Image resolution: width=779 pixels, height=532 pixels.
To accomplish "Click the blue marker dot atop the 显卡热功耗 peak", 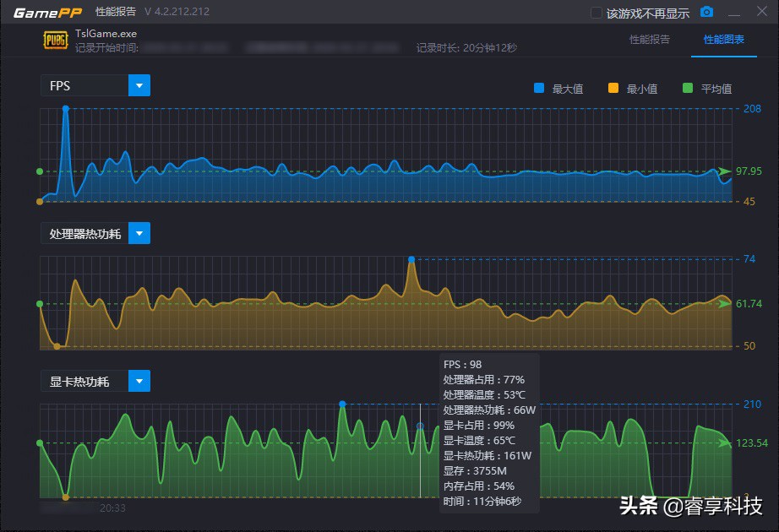I will coord(342,405).
